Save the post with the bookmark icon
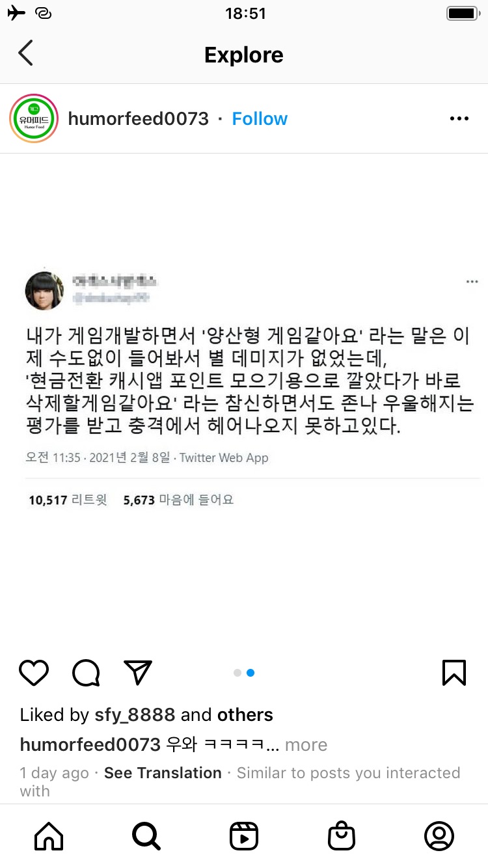Viewport: 488px width, 868px height. tap(454, 673)
